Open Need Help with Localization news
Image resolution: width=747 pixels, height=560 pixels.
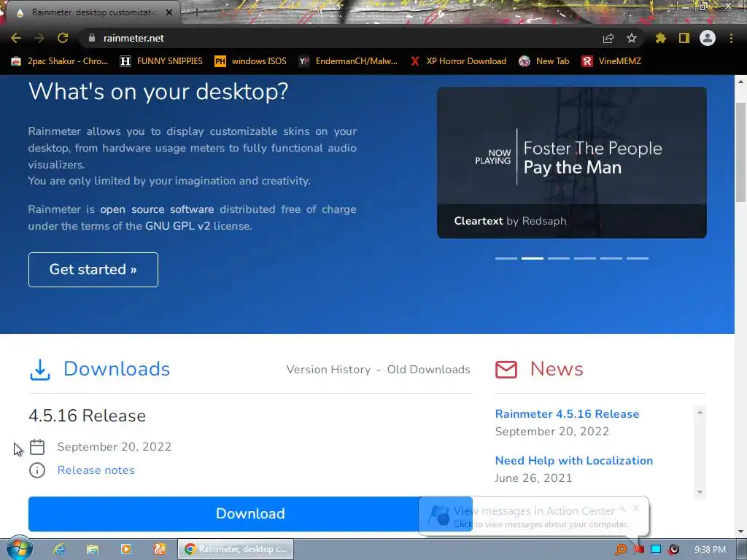click(x=574, y=461)
